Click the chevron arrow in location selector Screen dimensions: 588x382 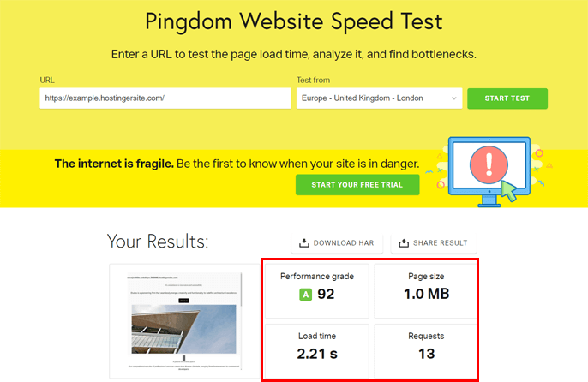[x=453, y=98]
